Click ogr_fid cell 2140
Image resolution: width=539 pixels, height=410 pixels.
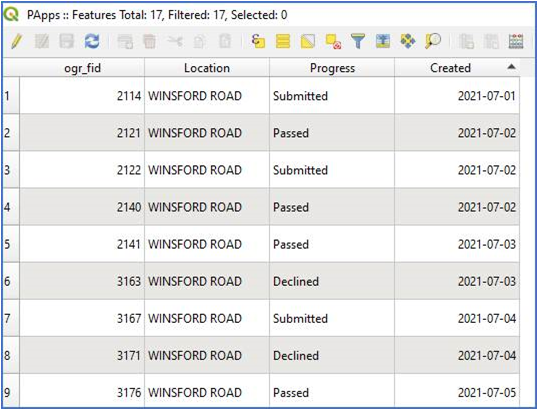point(82,207)
